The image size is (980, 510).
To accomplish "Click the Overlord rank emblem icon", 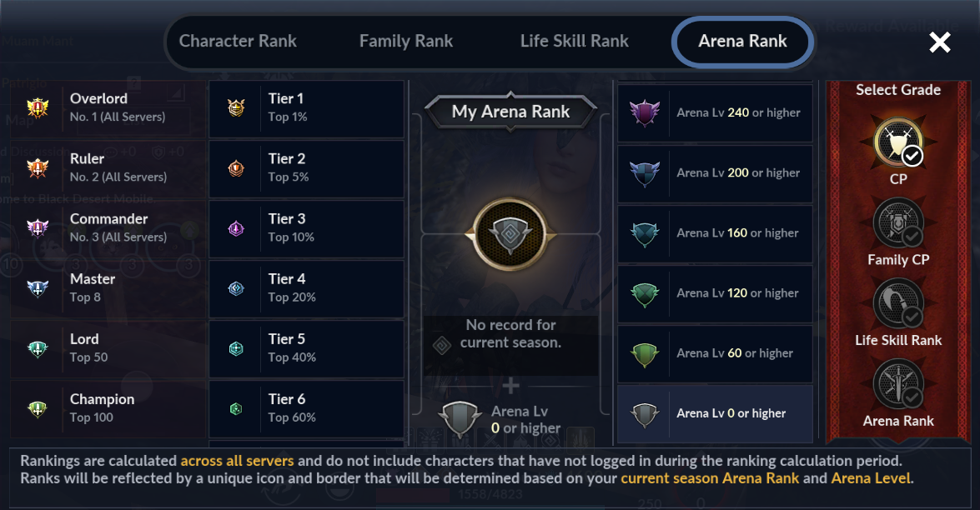I will pos(38,108).
